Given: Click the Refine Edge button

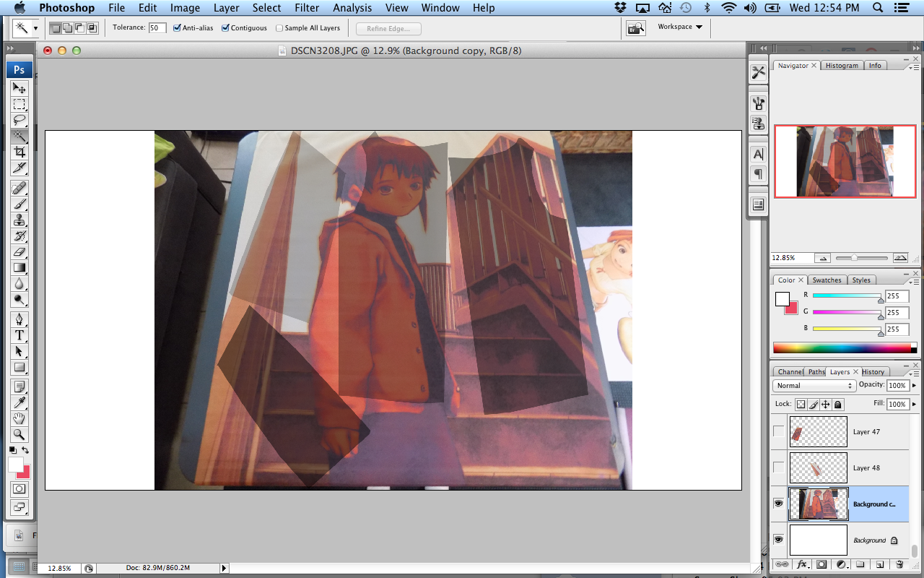Looking at the screenshot, I should coord(388,28).
